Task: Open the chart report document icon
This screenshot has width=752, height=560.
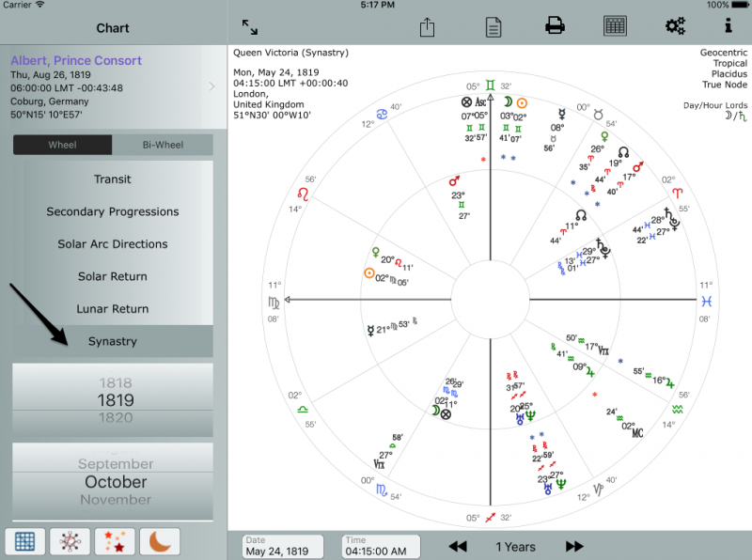Action: 493,26
